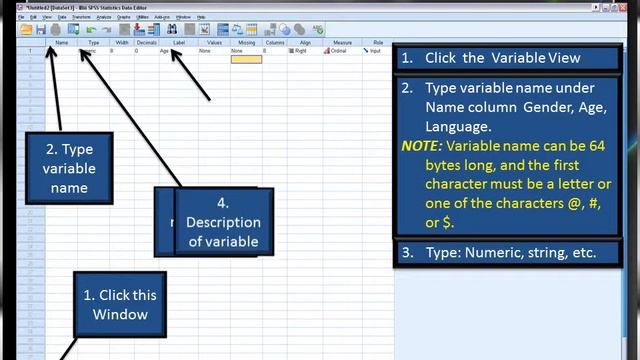The width and height of the screenshot is (640, 360).
Task: Click the greyed Go to case icon
Action: point(124,30)
